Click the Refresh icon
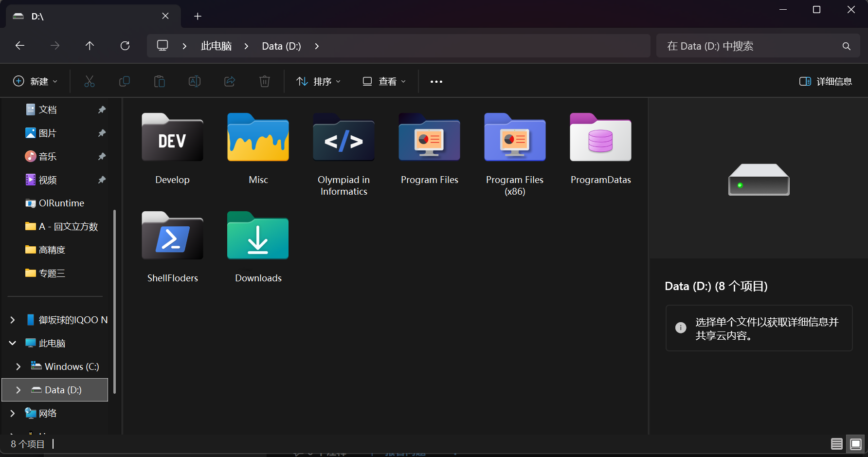Screen dimensions: 868x457 pos(125,46)
